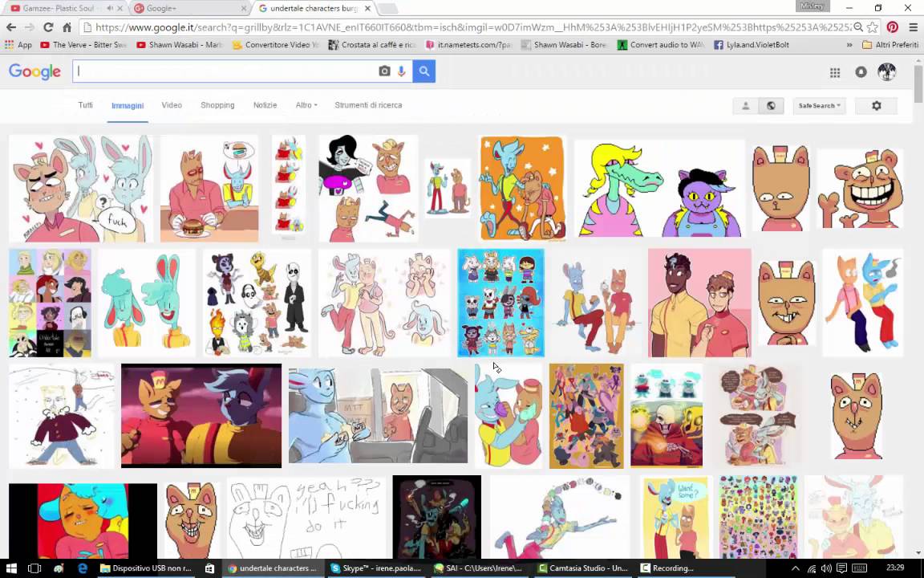Open the Google apps grid icon
Viewport: 924px width, 578px height.
pos(835,72)
